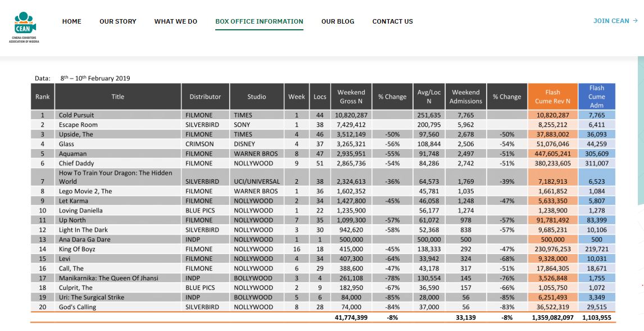644x331 pixels.
Task: Click the Weekend Admissions column header
Action: point(465,97)
